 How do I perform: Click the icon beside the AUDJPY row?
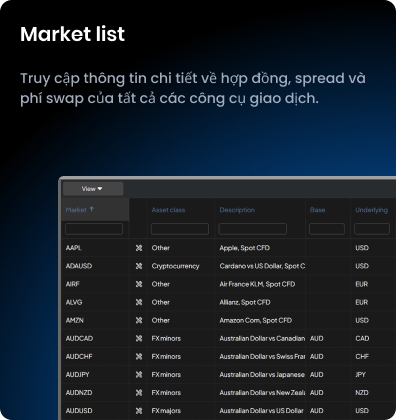tap(139, 375)
